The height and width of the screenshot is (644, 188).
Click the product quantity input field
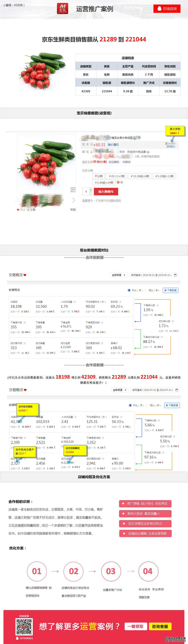(86, 192)
